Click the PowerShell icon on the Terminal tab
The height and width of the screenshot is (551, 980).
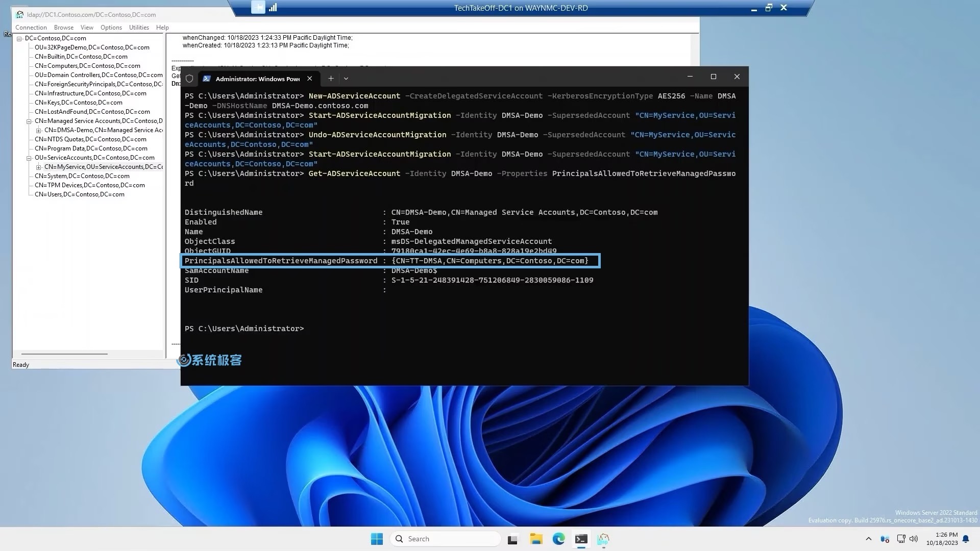pyautogui.click(x=207, y=79)
